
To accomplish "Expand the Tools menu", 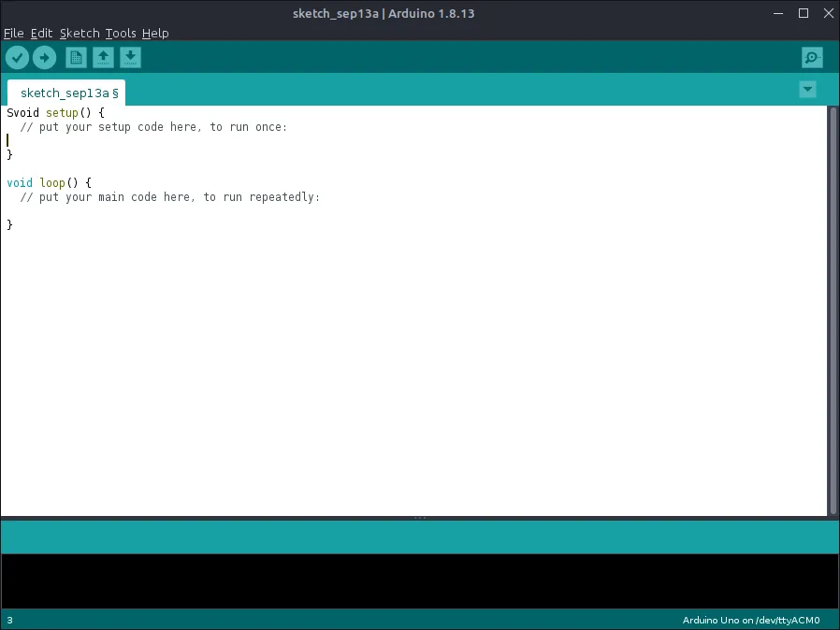I will coord(120,33).
